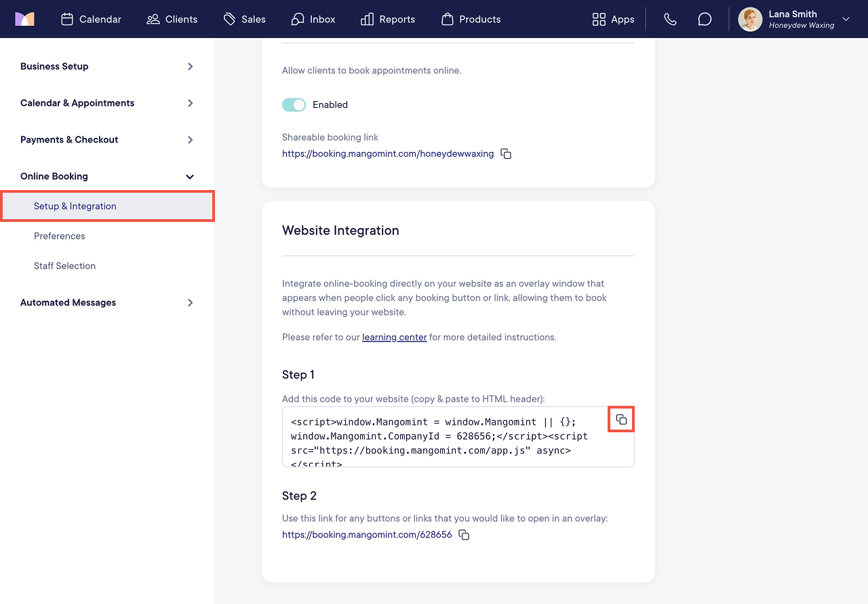Image resolution: width=868 pixels, height=604 pixels.
Task: Expand the Payments & Checkout chevron
Action: [190, 140]
